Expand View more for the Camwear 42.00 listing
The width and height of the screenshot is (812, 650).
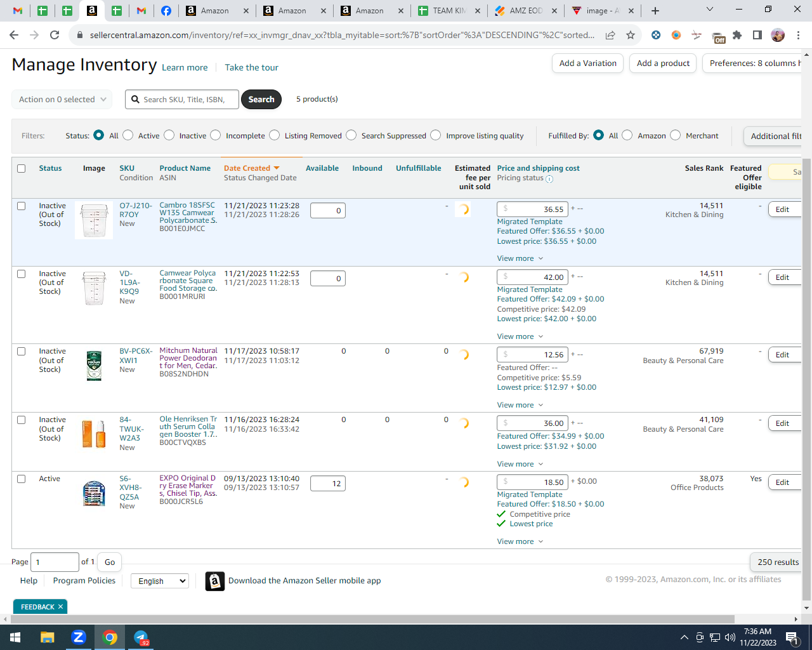pyautogui.click(x=520, y=336)
